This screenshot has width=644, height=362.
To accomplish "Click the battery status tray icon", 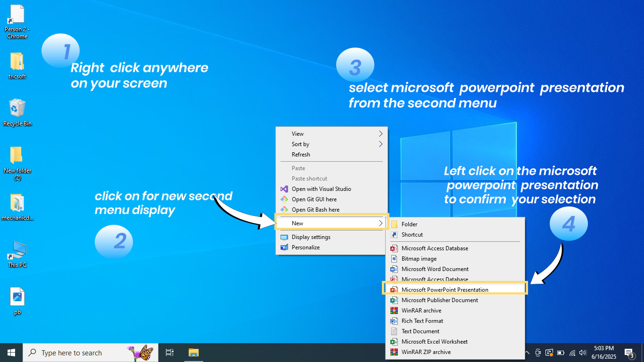I will 561,353.
